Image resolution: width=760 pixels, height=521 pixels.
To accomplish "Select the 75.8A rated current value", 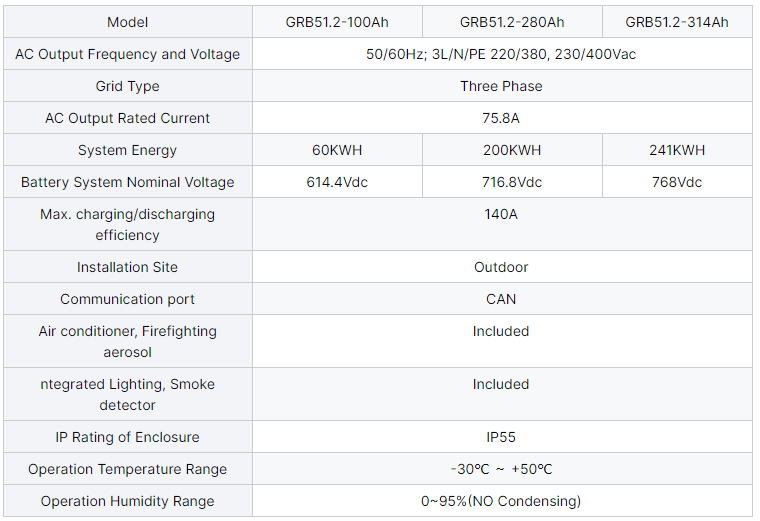I will tap(501, 118).
